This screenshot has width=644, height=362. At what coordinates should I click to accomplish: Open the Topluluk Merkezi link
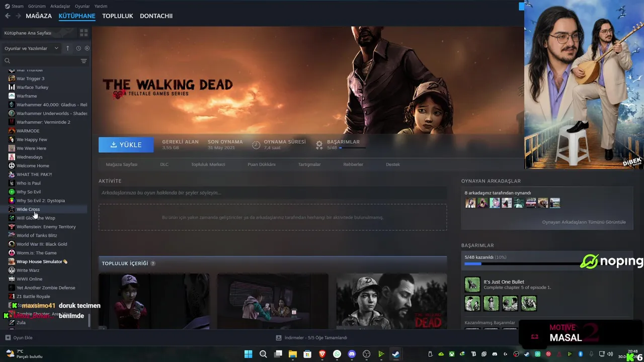(208, 164)
